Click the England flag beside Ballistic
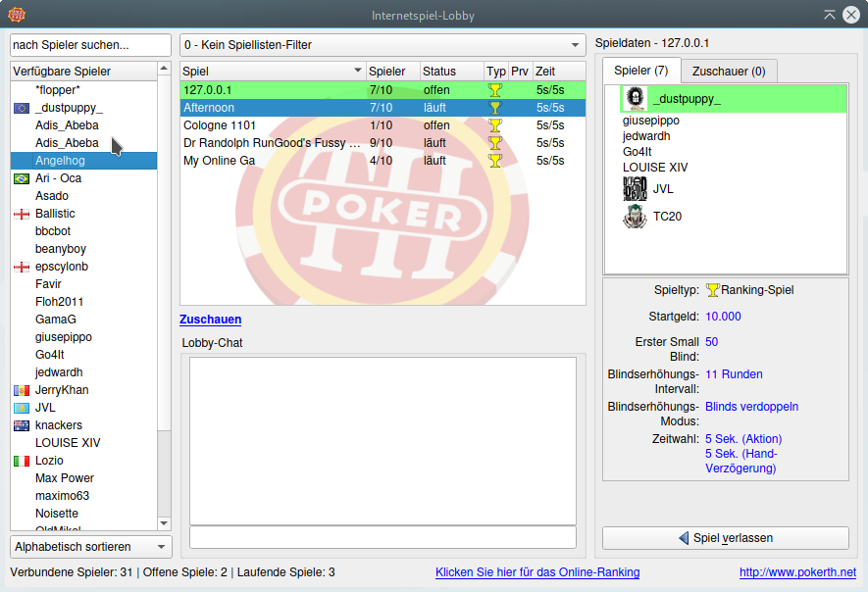Image resolution: width=868 pixels, height=592 pixels. 22,214
